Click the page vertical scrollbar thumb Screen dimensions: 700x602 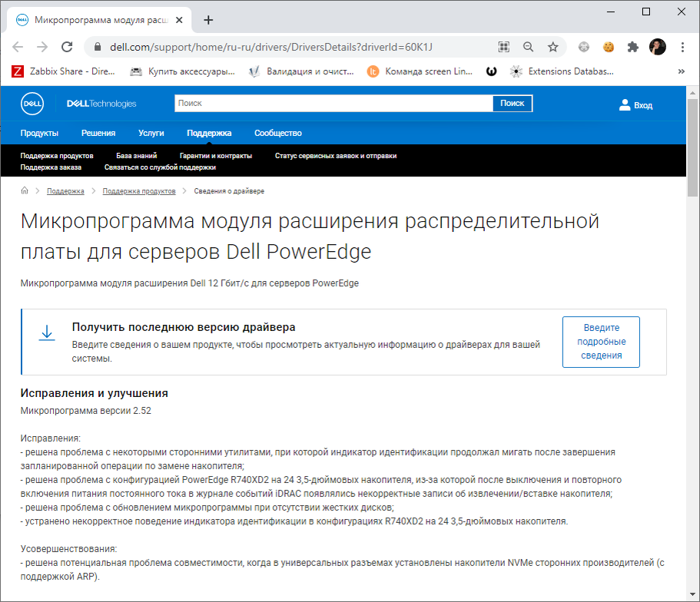tap(692, 147)
